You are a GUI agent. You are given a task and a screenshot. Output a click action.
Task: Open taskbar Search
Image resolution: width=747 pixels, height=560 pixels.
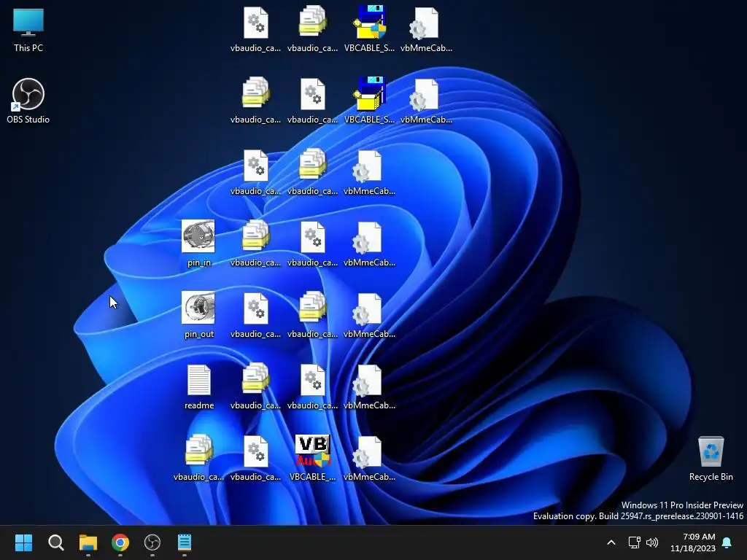(55, 542)
